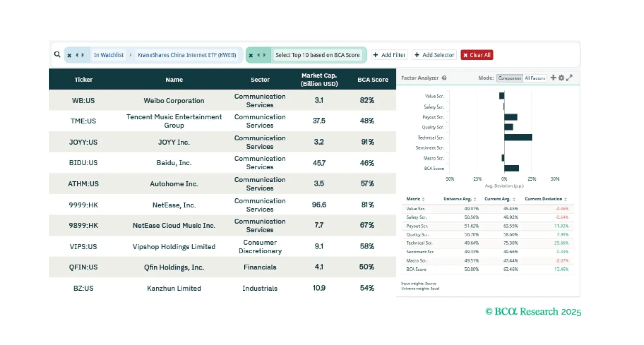Remove the In Watchlist filter with its X
This screenshot has width=644, height=345.
69,55
